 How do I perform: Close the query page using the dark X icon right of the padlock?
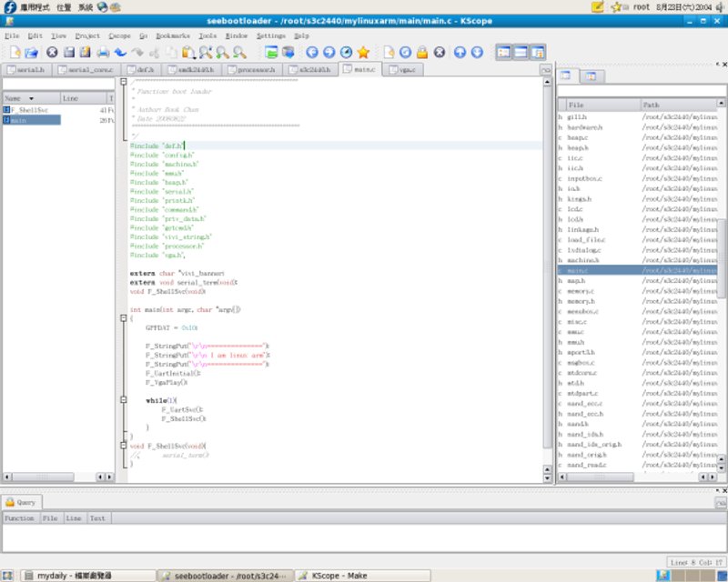[440, 53]
